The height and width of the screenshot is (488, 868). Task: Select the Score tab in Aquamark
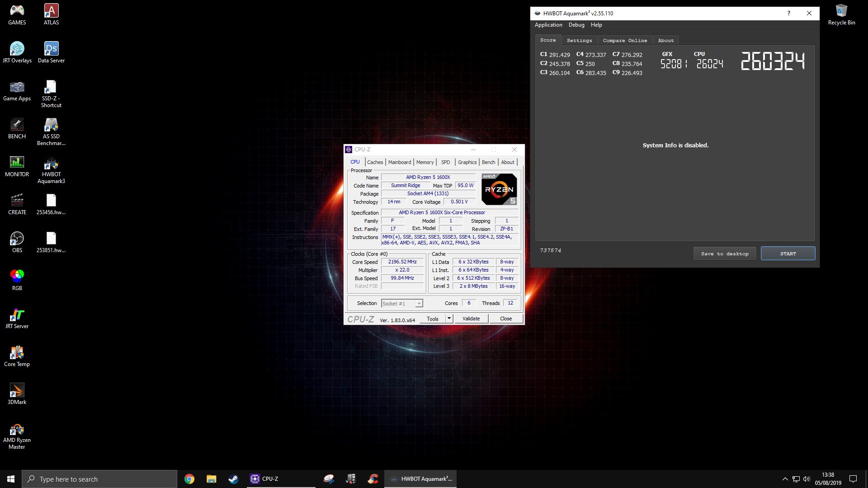548,40
